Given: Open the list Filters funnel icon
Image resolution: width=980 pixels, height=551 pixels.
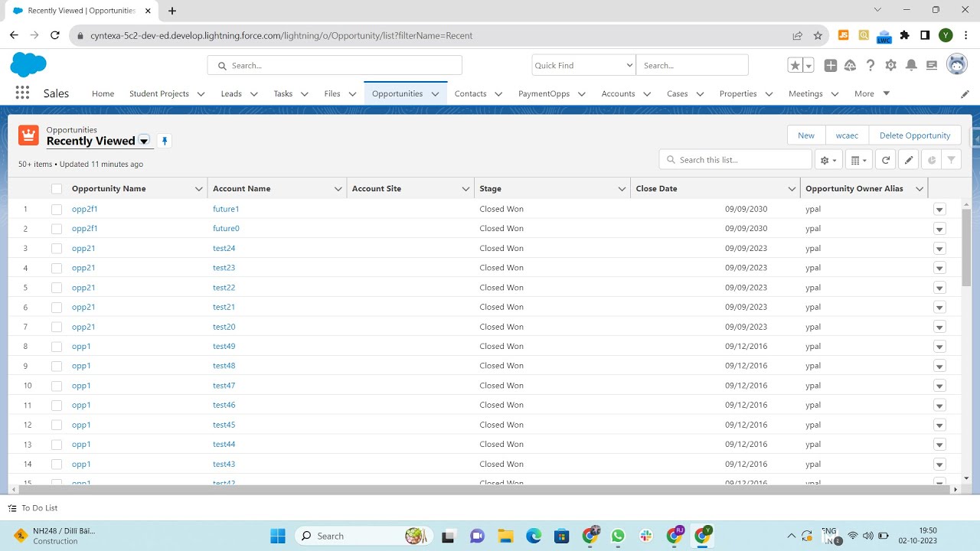Looking at the screenshot, I should (x=951, y=160).
